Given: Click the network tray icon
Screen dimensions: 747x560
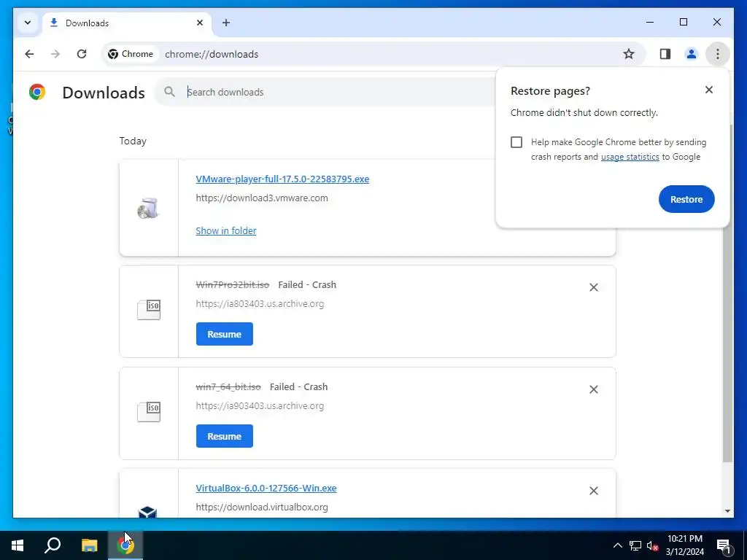Looking at the screenshot, I should [635, 545].
